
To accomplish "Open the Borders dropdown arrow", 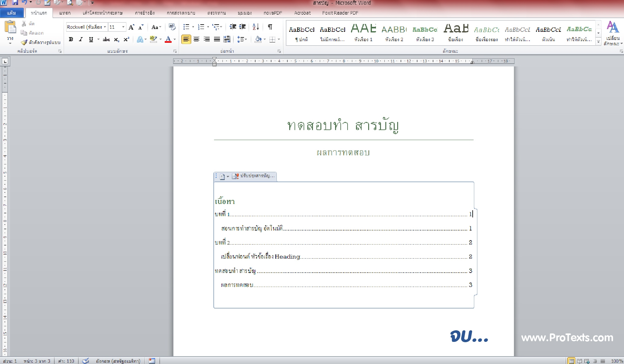I will click(x=279, y=39).
